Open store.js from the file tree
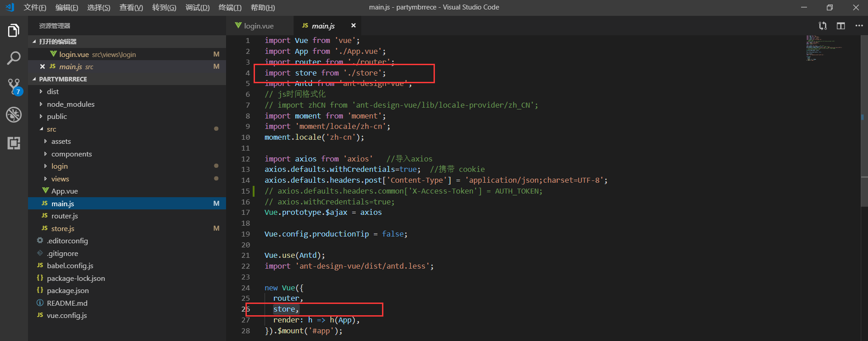The height and width of the screenshot is (341, 868). point(127,228)
